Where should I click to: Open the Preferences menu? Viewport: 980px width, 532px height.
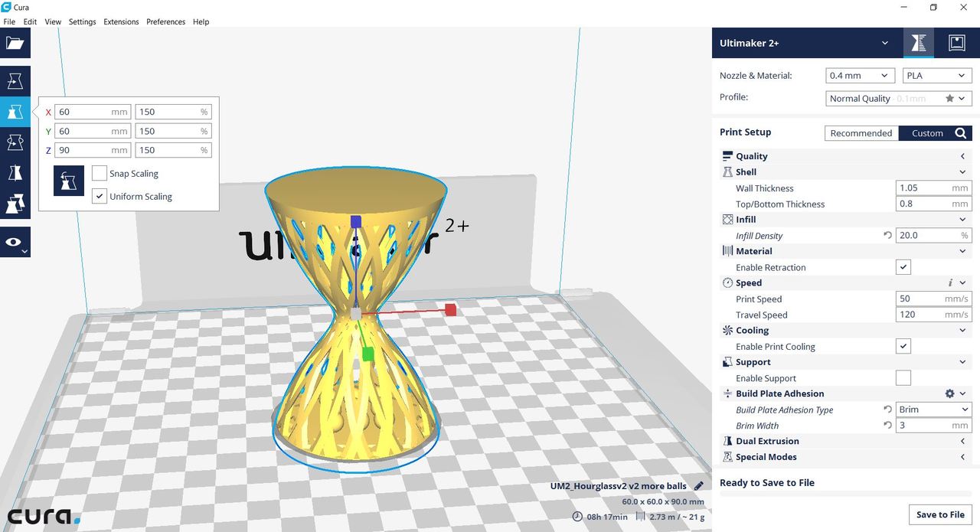pos(165,21)
